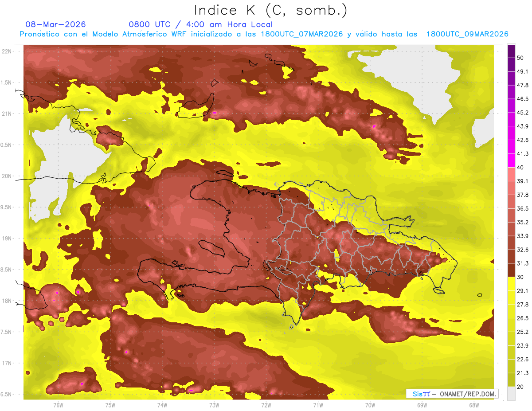532x411 pixels.
Task: Click the '43.9' colorbar label
Action: coord(523,126)
